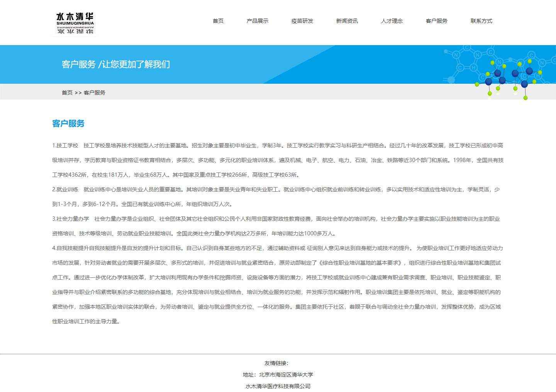Open 首页 in the top navigation
The image size is (556, 392).
(218, 21)
